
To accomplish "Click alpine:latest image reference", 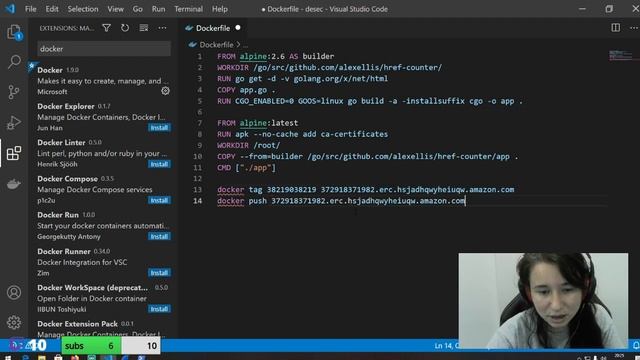I will [x=269, y=123].
